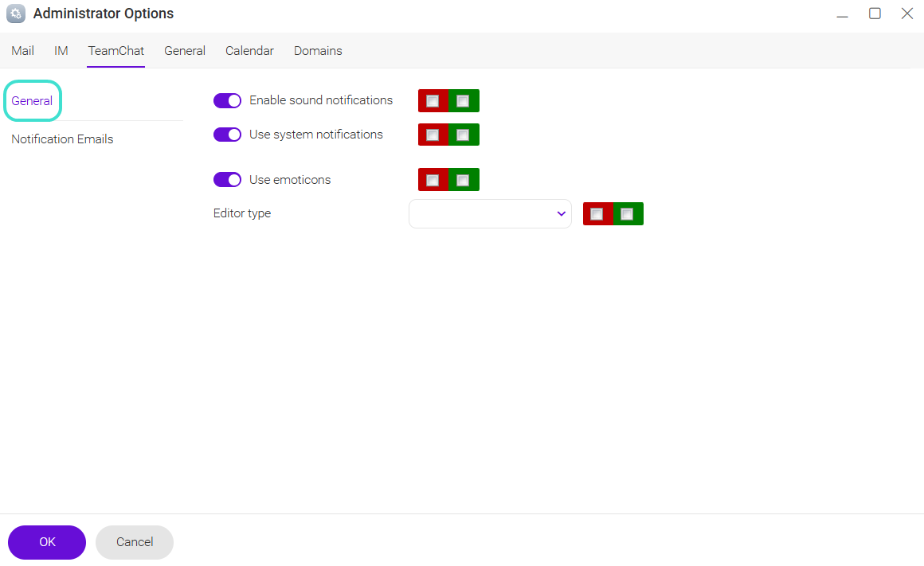Switch to the Mail tab
The width and height of the screenshot is (924, 566).
(22, 51)
